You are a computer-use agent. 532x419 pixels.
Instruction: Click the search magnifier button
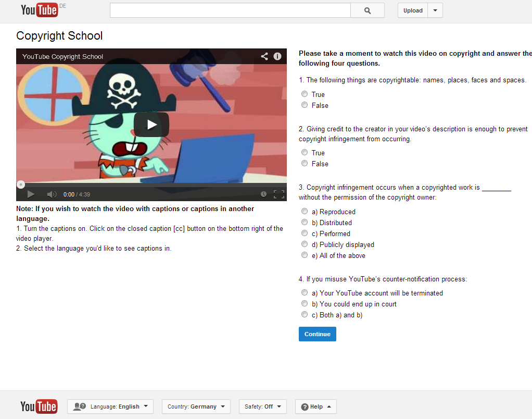click(x=368, y=10)
